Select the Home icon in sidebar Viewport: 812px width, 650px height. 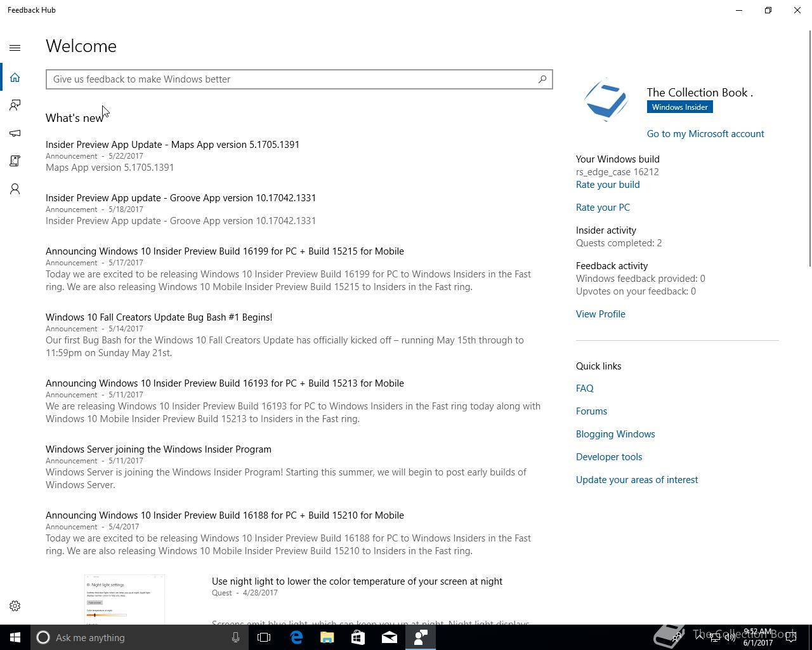coord(15,77)
